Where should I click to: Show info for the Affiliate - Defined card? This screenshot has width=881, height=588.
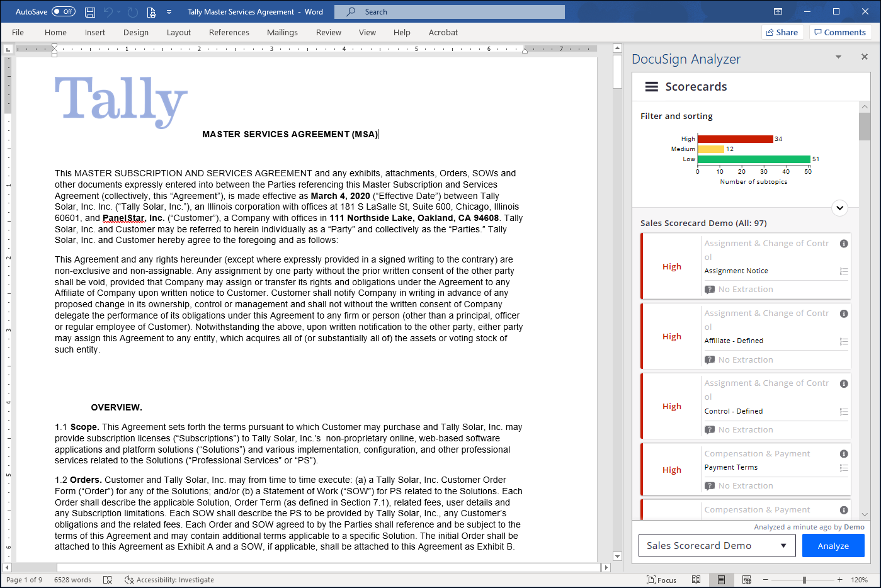pyautogui.click(x=844, y=314)
